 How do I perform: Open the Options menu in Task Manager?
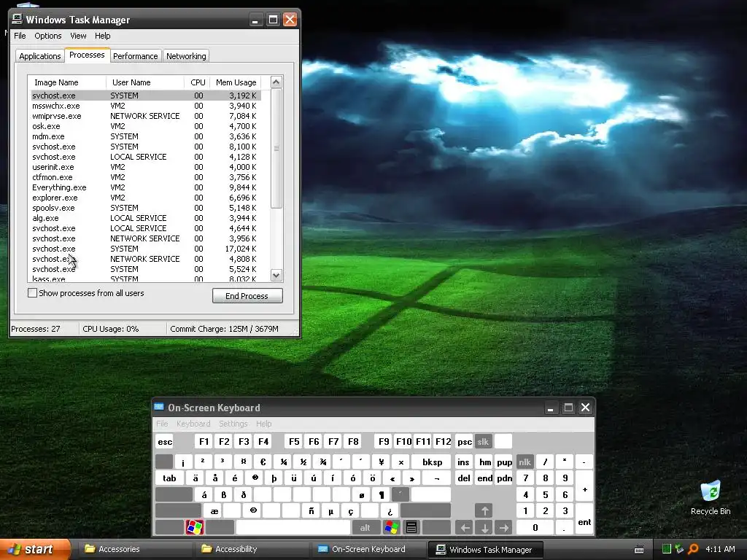click(47, 36)
